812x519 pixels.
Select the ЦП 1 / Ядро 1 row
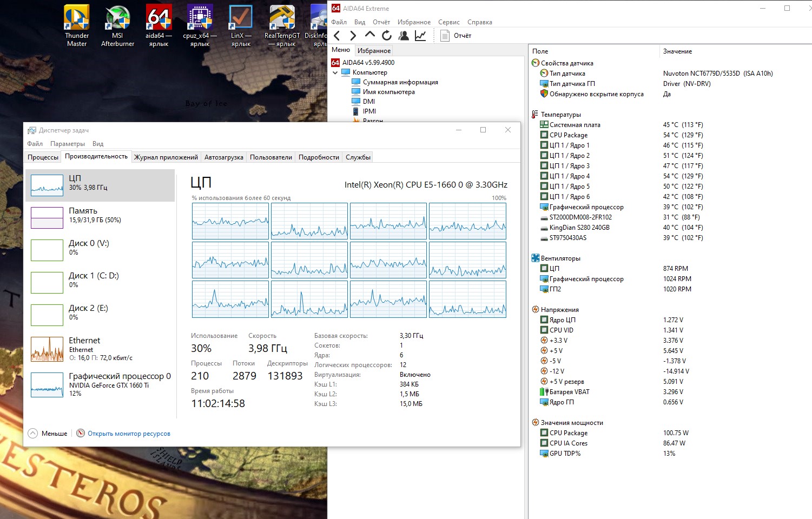(x=670, y=145)
